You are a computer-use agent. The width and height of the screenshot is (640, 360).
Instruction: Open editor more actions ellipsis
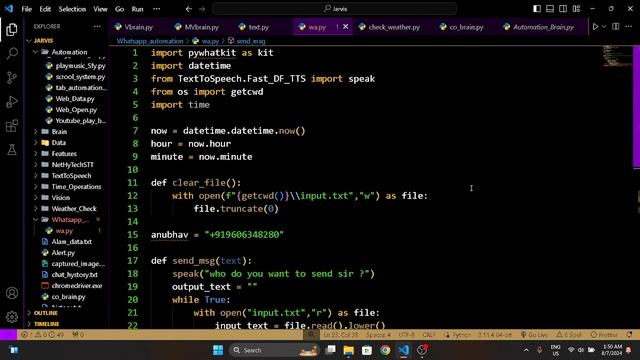[x=629, y=27]
